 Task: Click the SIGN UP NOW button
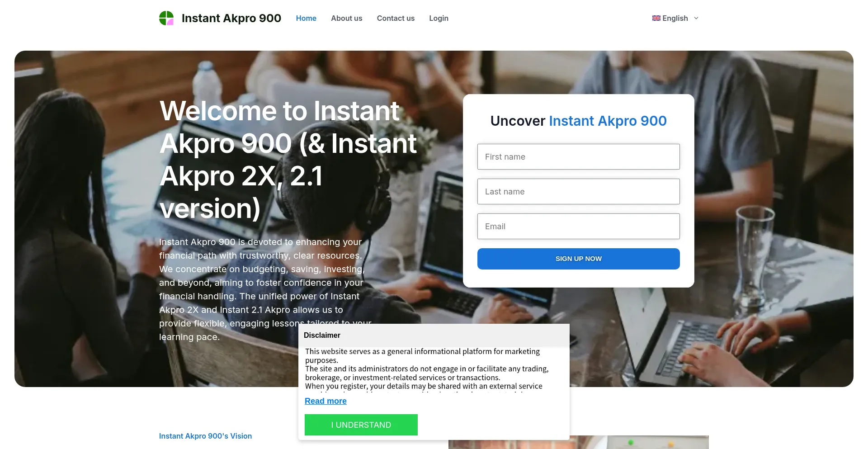[x=579, y=259]
